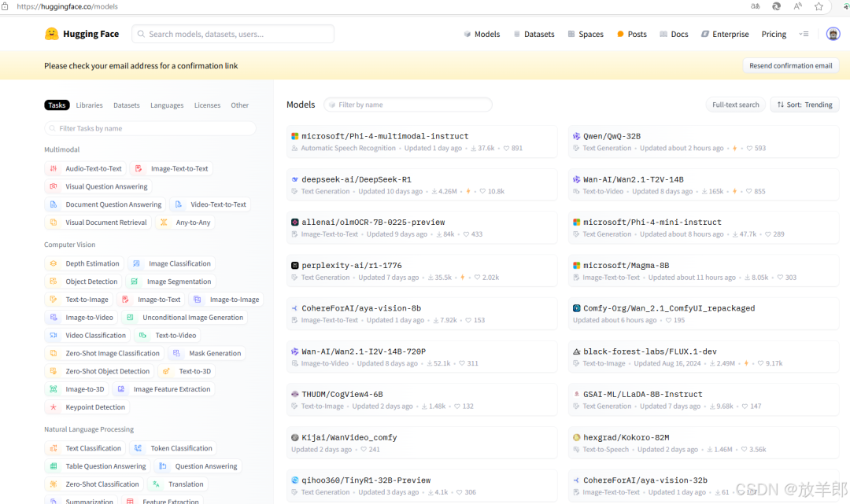
Task: Click the Full-text search button
Action: coord(735,105)
